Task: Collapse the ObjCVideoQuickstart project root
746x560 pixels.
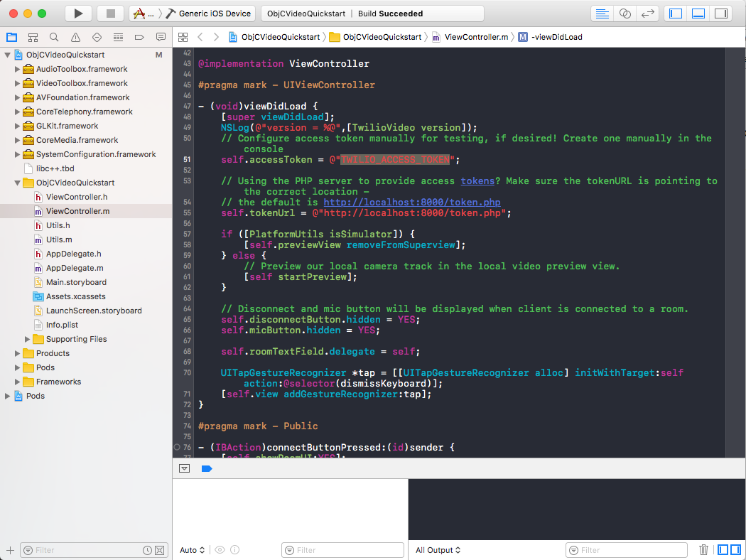Action: [8, 55]
